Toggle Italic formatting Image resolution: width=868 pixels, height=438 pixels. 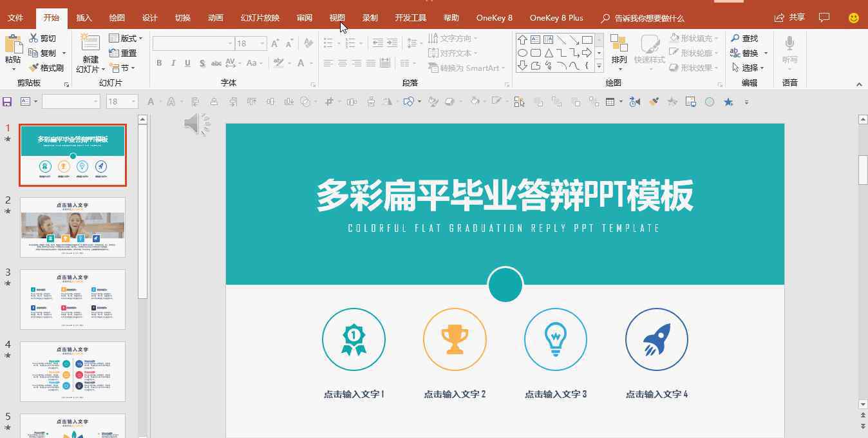(x=173, y=63)
